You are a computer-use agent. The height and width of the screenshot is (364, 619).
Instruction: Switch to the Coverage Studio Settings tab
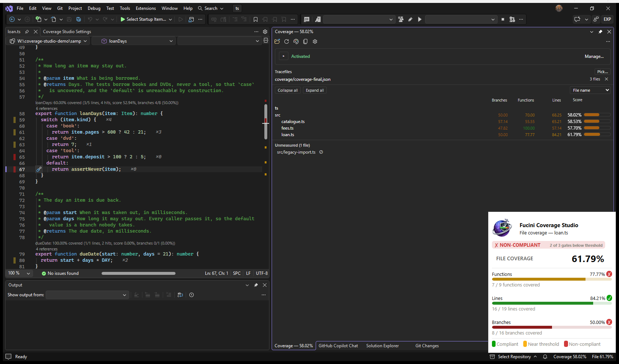[x=67, y=32]
